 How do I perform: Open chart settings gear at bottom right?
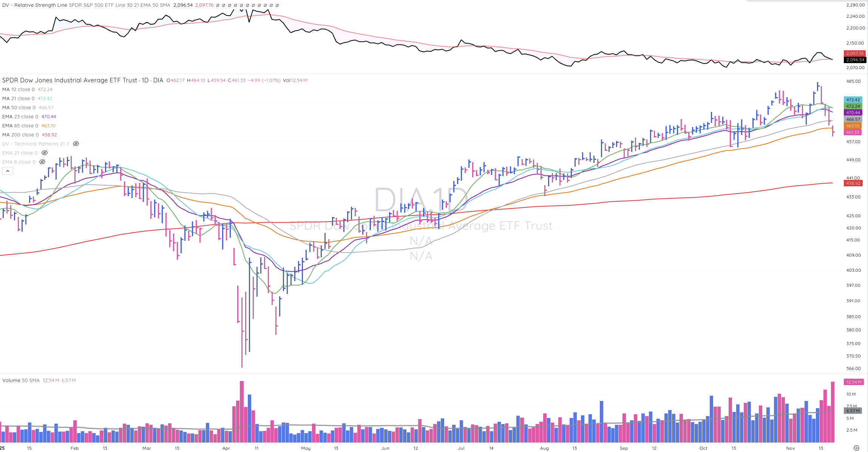[x=856, y=448]
